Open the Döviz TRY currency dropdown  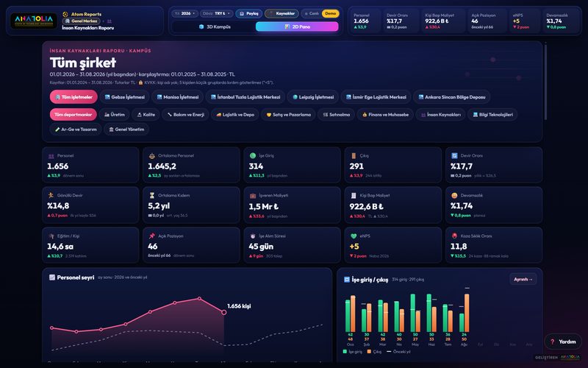coord(216,13)
